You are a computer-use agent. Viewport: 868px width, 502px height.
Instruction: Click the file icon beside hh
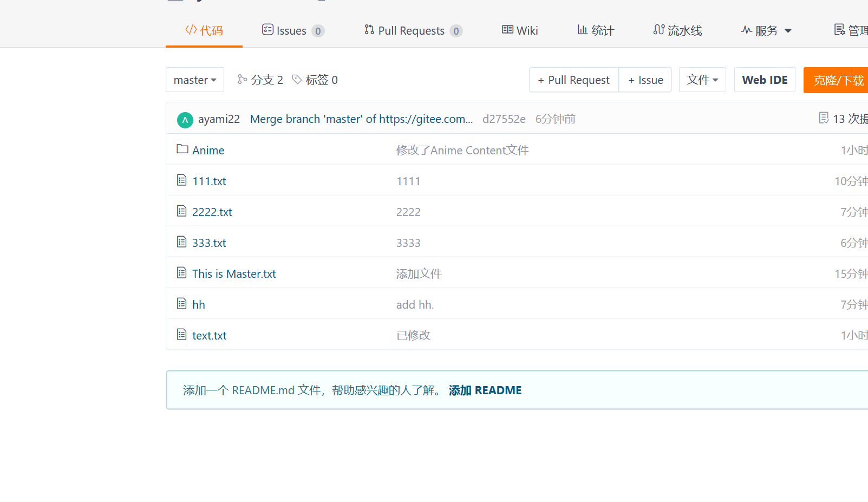[182, 304]
